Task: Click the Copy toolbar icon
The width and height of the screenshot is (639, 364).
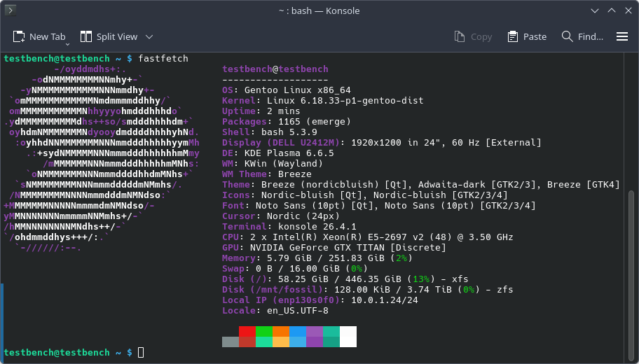Action: 460,36
